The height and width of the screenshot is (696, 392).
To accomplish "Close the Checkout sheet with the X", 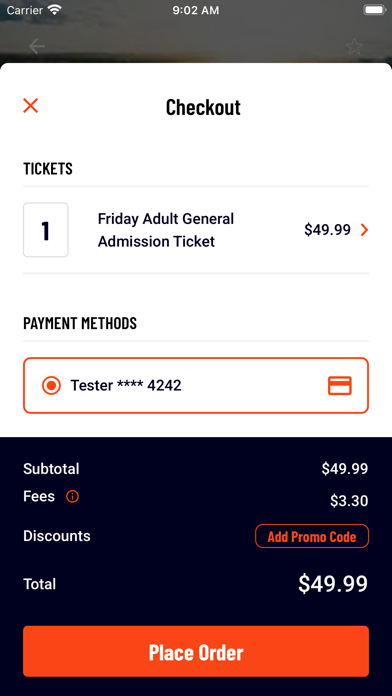I will 31,106.
